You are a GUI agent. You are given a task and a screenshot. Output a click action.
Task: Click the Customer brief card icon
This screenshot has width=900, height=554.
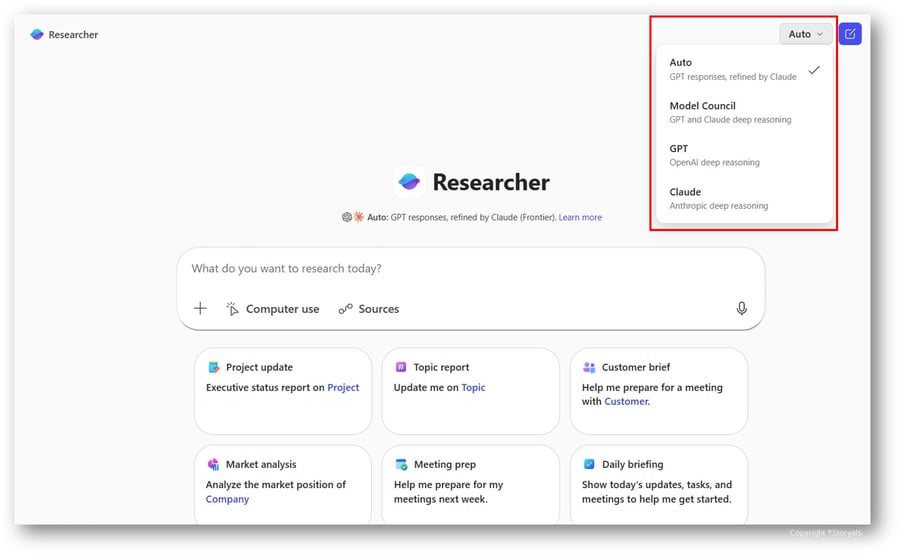[589, 367]
